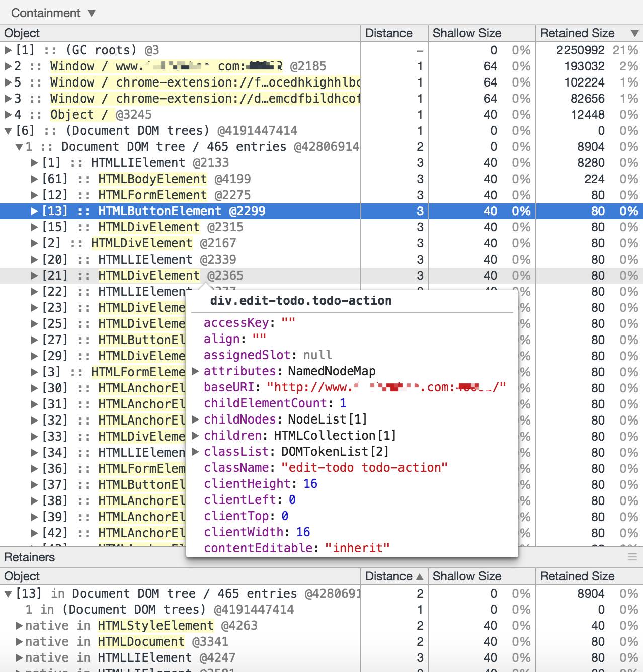The height and width of the screenshot is (672, 643).
Task: Click the Retainers panel heading
Action: click(30, 557)
